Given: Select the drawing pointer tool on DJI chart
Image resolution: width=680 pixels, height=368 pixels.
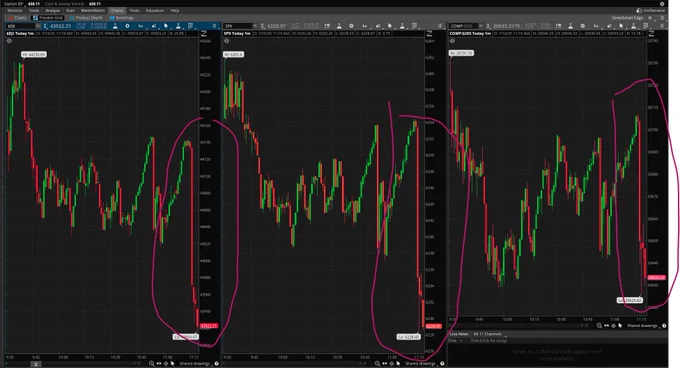Looking at the screenshot, I should [x=165, y=26].
